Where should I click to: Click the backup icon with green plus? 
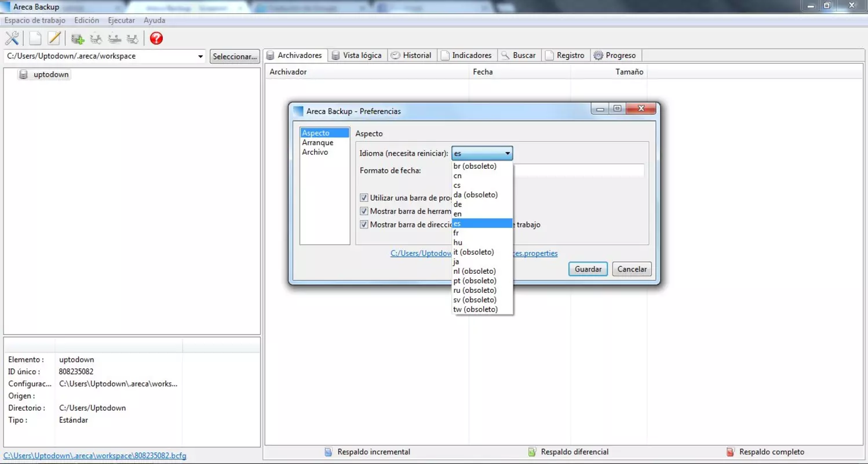point(78,39)
